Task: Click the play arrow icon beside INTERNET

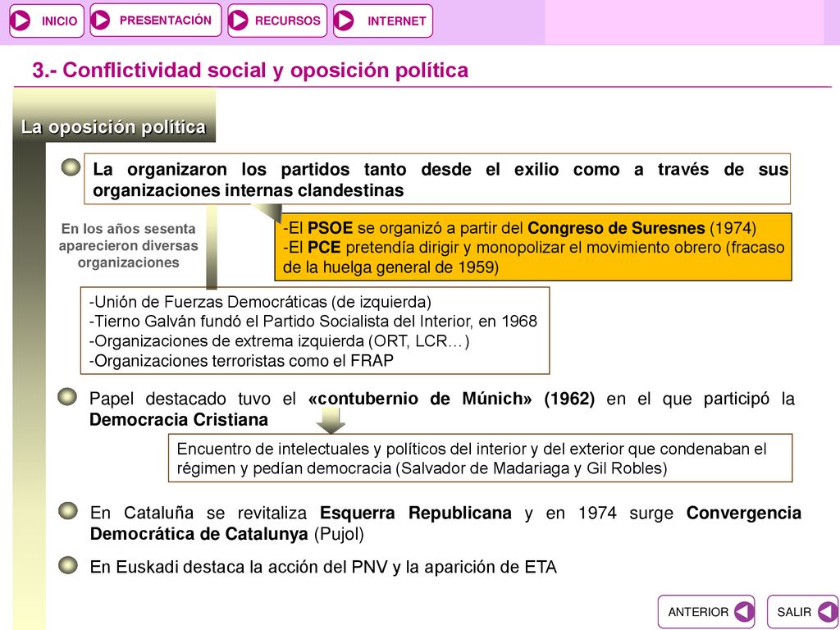Action: [x=344, y=21]
